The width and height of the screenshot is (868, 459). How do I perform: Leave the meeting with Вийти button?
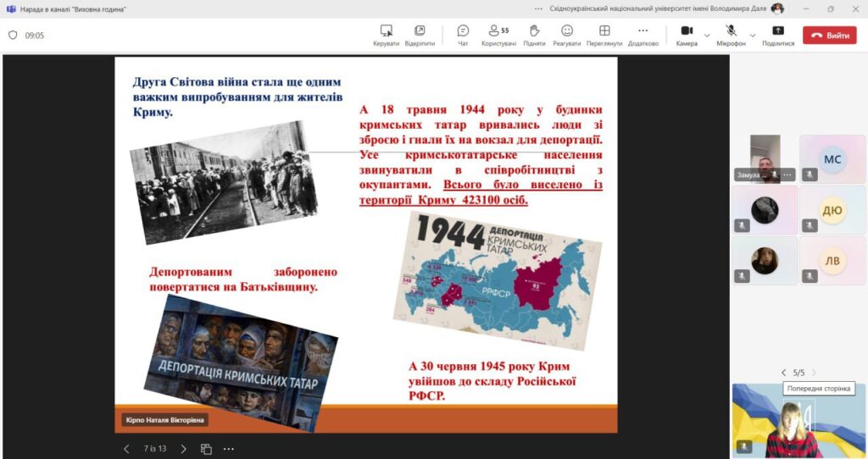point(829,35)
